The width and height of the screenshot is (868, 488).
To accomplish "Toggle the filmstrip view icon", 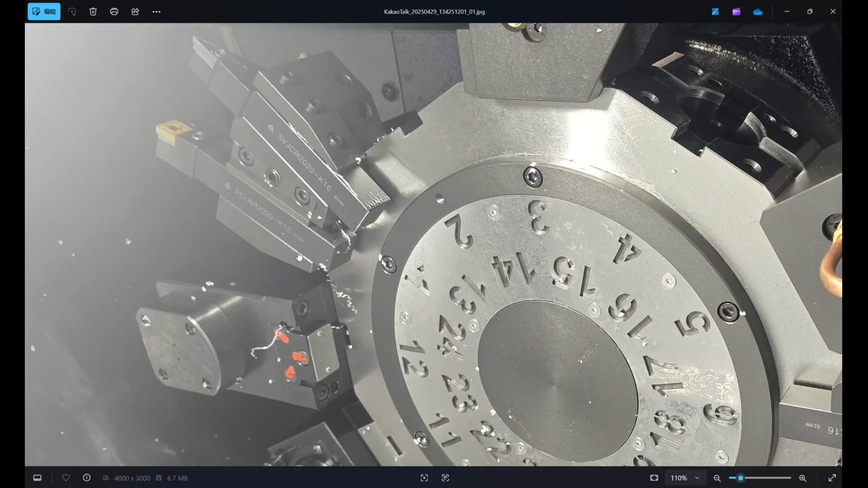I will (x=37, y=478).
